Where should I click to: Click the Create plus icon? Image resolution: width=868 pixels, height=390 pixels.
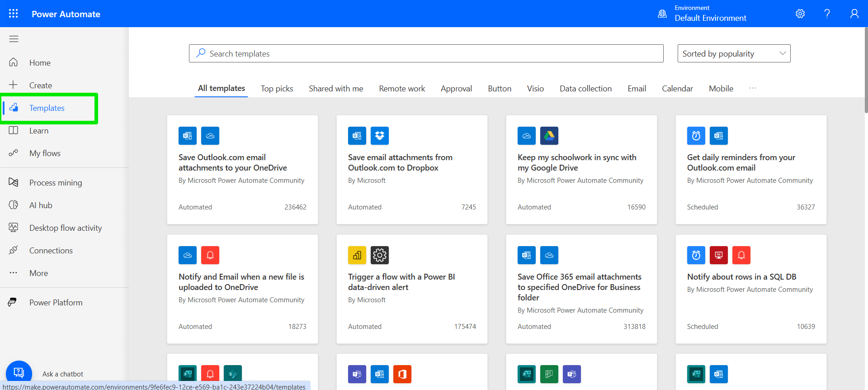[14, 85]
